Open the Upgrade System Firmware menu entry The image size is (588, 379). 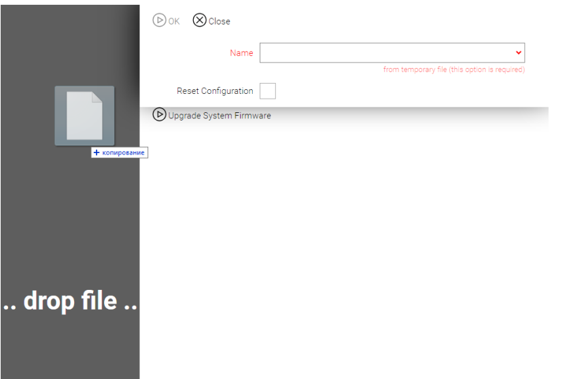[219, 116]
